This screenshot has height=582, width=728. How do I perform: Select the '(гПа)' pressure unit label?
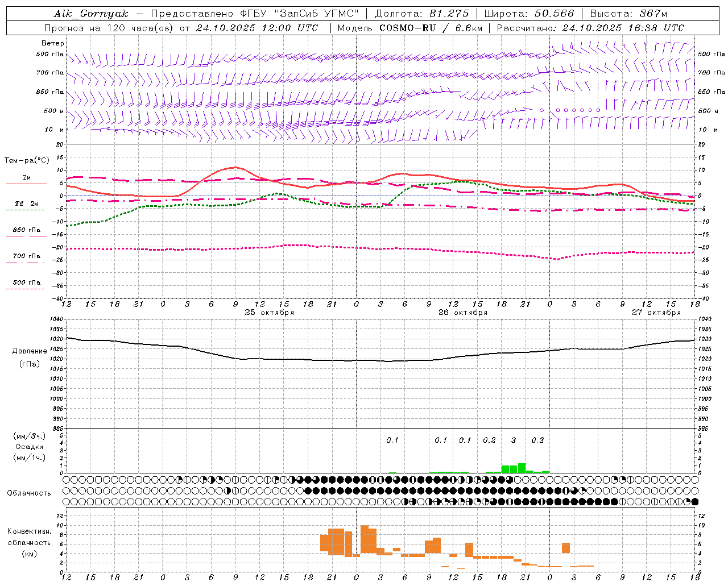(30, 364)
